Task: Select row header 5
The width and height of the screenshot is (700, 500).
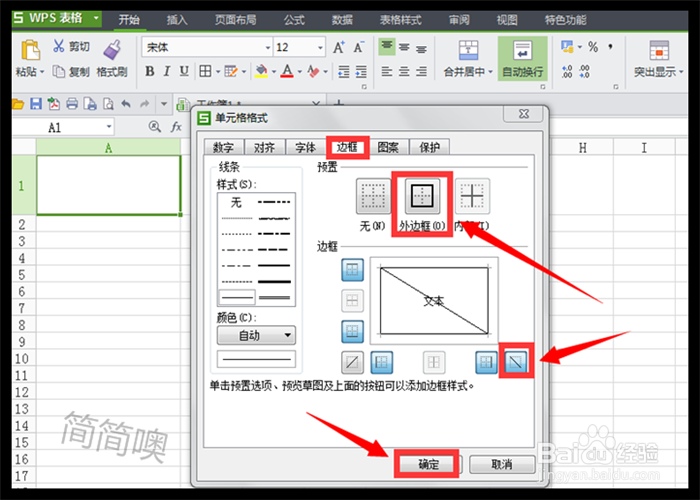Action: 24,275
